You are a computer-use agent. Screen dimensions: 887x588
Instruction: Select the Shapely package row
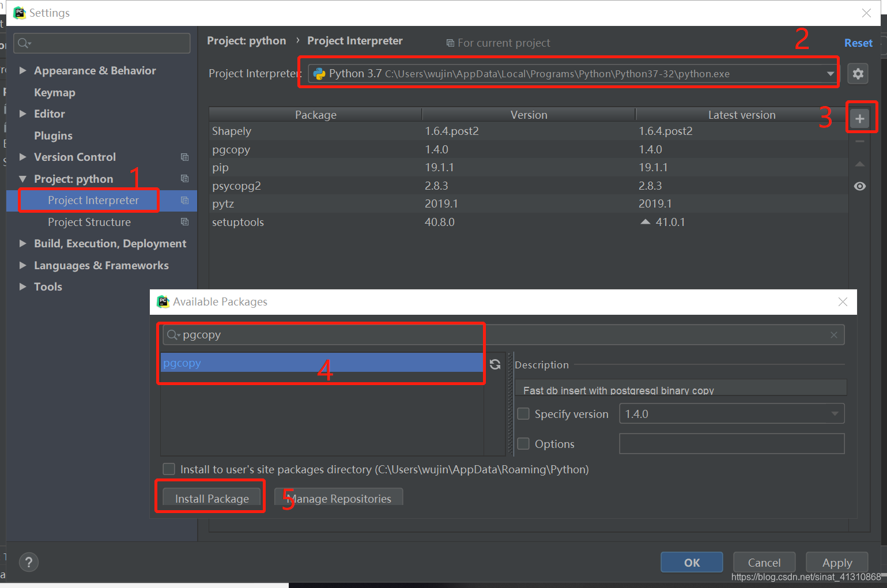tap(529, 131)
